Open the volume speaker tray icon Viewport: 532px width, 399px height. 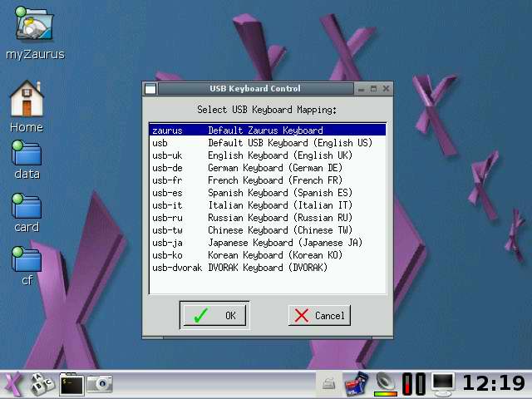(x=386, y=382)
